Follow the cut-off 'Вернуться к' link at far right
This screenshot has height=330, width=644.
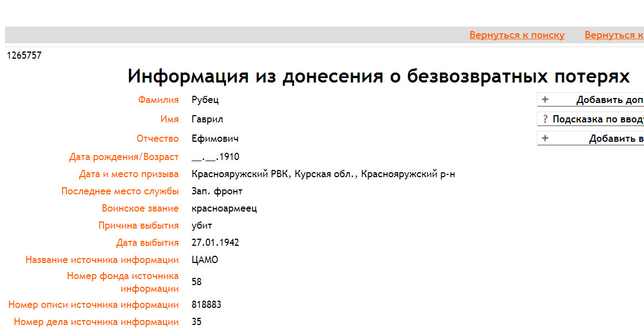(614, 35)
